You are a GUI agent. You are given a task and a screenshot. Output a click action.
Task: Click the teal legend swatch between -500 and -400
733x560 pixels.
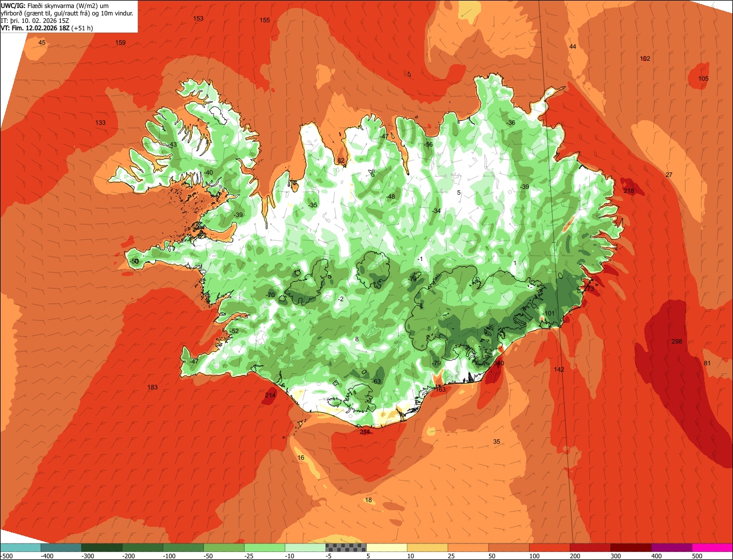click(x=20, y=547)
